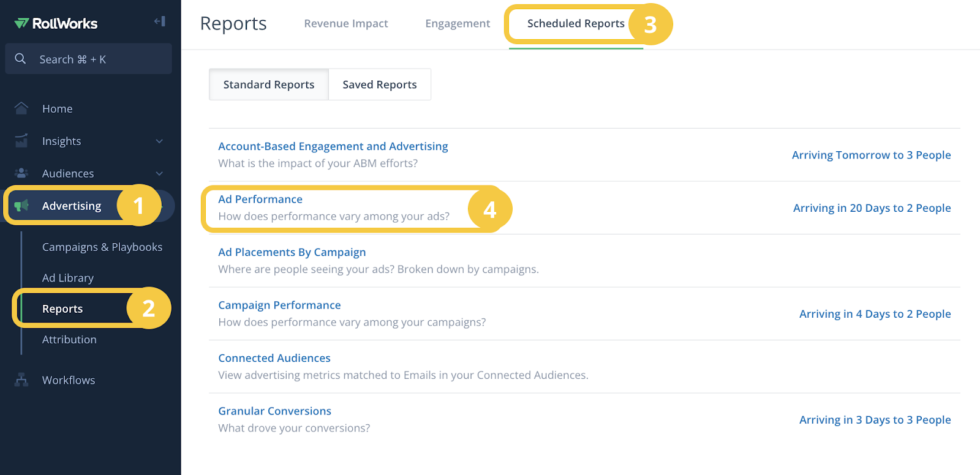Click the Audiences people icon
This screenshot has width=980, height=475.
(x=21, y=173)
